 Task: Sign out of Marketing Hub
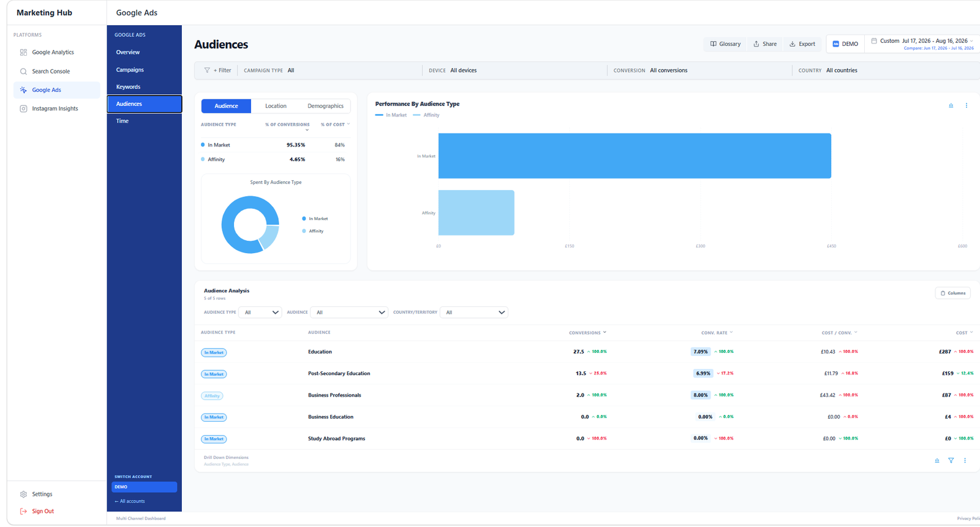pos(37,512)
